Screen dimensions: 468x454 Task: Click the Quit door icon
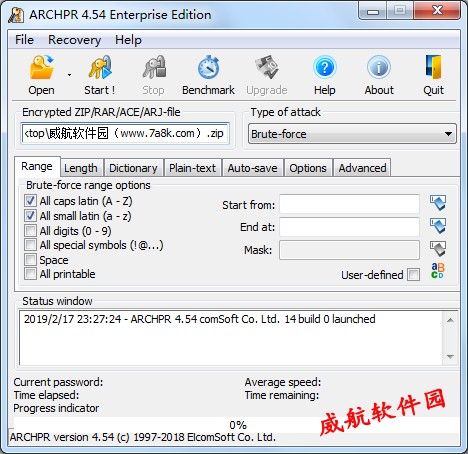[x=434, y=68]
